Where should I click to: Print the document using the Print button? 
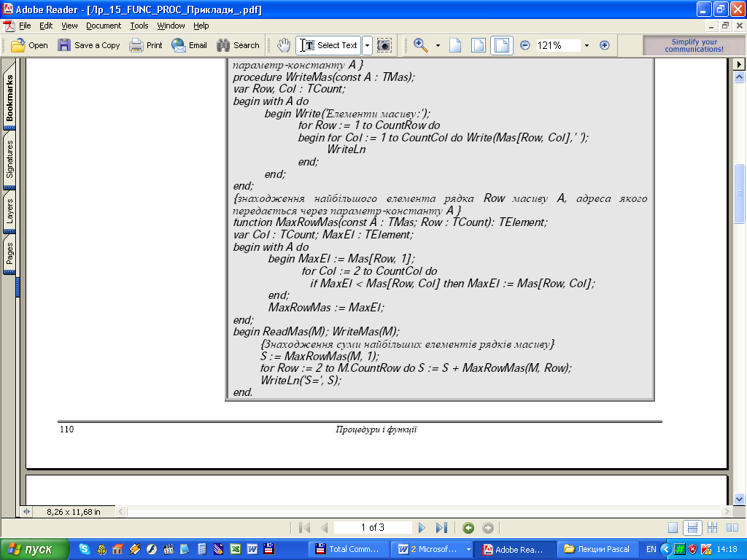point(146,45)
